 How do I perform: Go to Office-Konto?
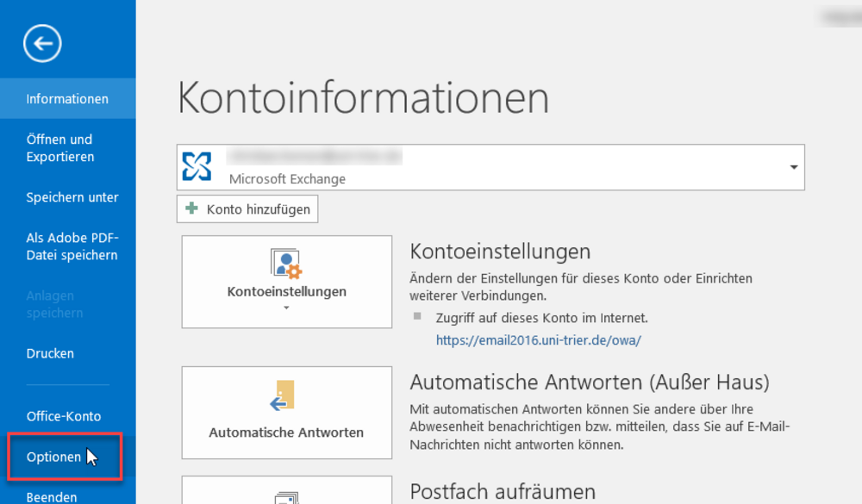coord(64,416)
